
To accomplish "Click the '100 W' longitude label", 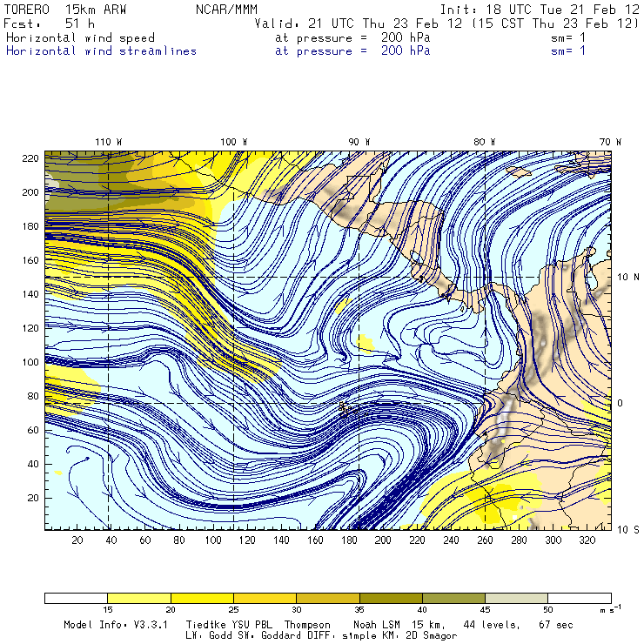I will [x=234, y=142].
